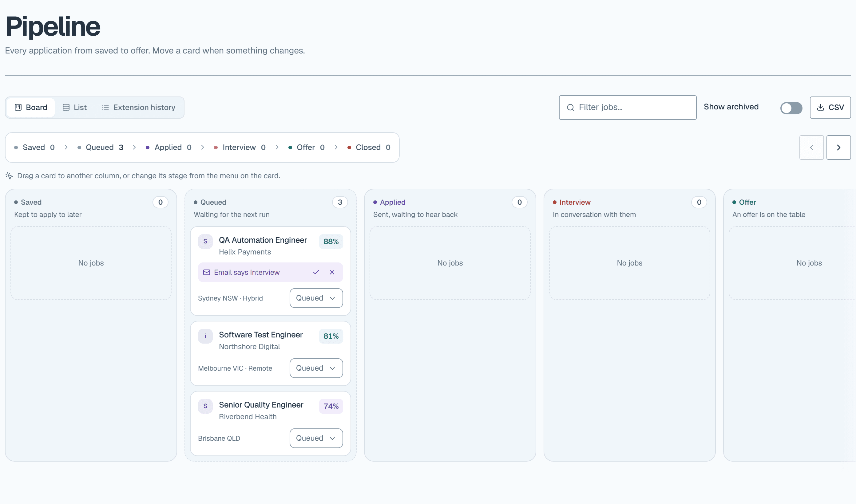Open the Software Test Engineer job title

point(261,335)
